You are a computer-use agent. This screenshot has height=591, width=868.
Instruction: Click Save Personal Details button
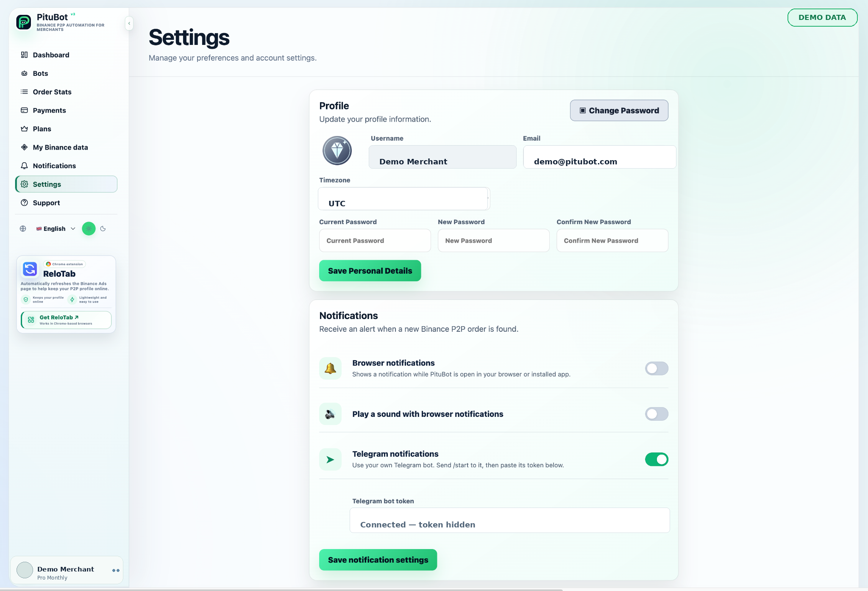[370, 271]
